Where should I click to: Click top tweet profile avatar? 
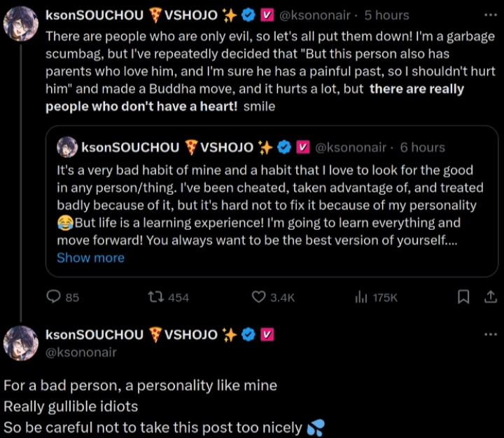21,24
